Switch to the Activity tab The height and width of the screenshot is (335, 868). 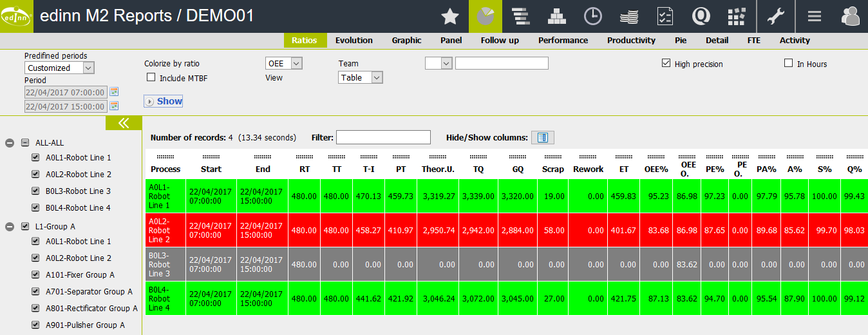click(795, 40)
